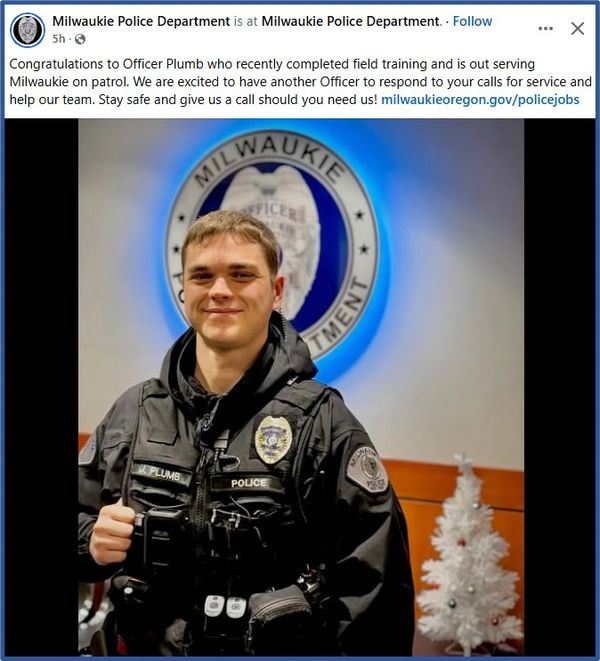The width and height of the screenshot is (600, 661).
Task: Open the page name at post start
Action: 141,21
